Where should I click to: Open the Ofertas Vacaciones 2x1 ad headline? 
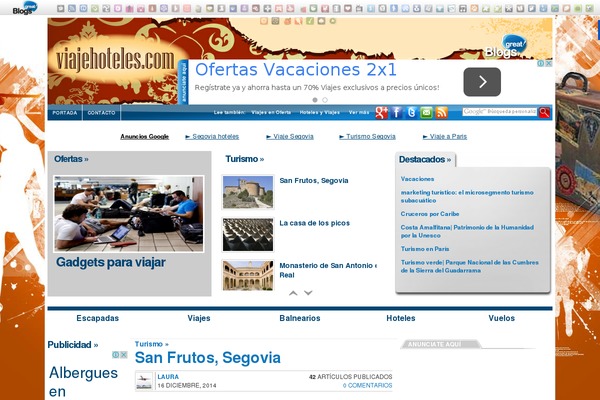(x=296, y=70)
